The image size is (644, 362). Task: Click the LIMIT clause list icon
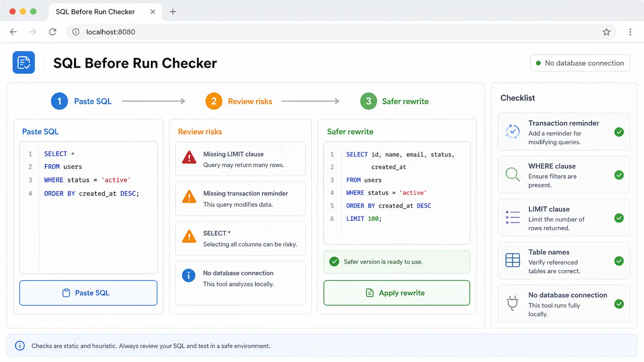tap(512, 218)
